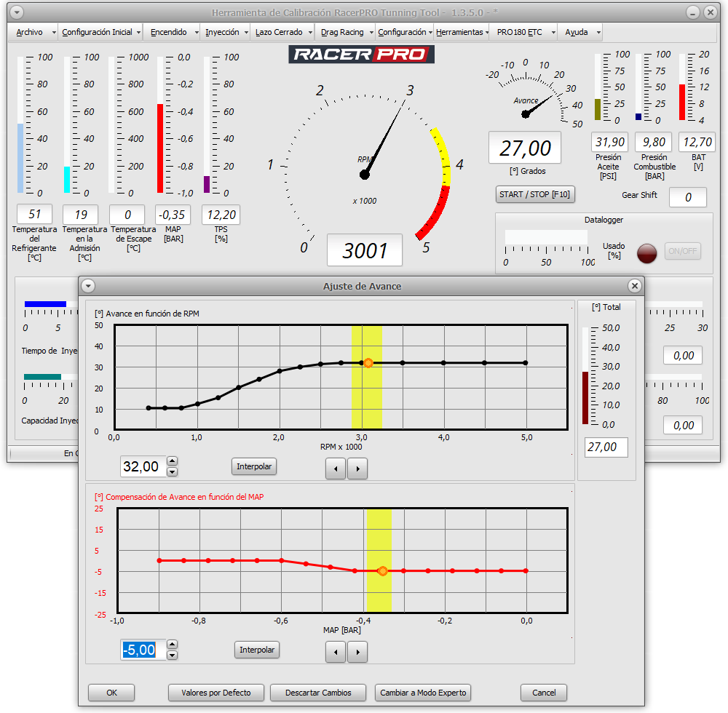Close the Ajuste de Avance dialog
Viewport: 728px width, 713px height.
pos(635,286)
